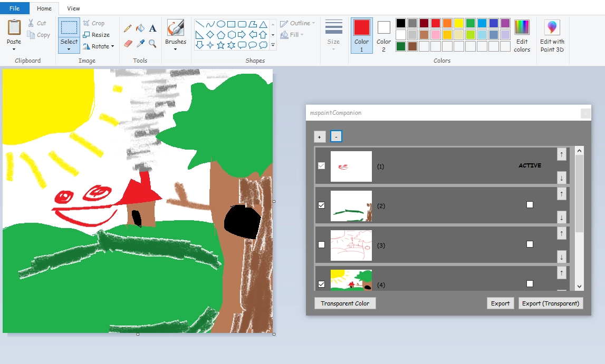
Task: Click the Crop tool
Action: tap(94, 23)
